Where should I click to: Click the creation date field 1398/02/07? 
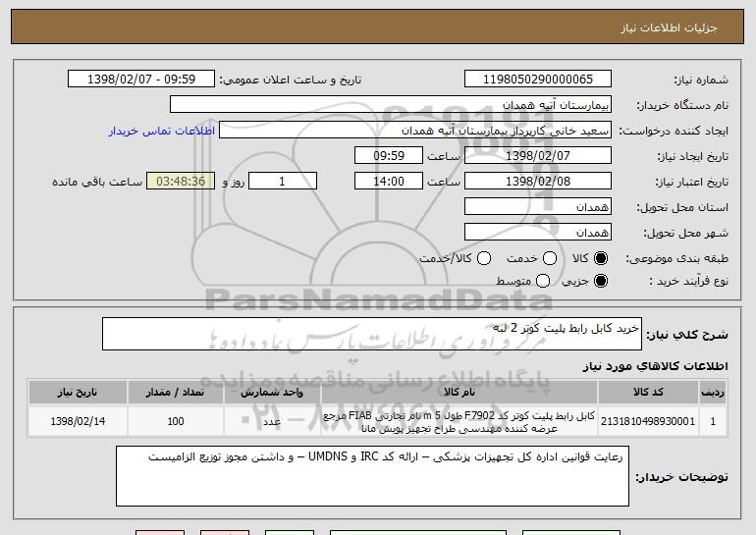coord(538,156)
